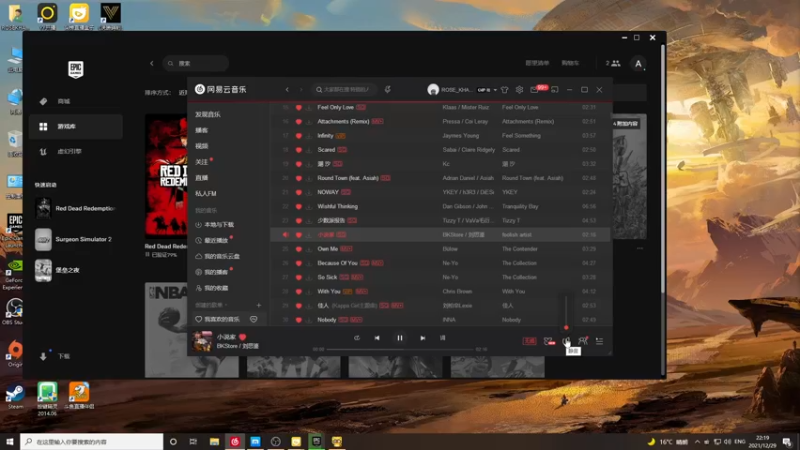The image size is (800, 450).
Task: Toggle the heart on Attachments (Remix)
Action: click(x=299, y=122)
